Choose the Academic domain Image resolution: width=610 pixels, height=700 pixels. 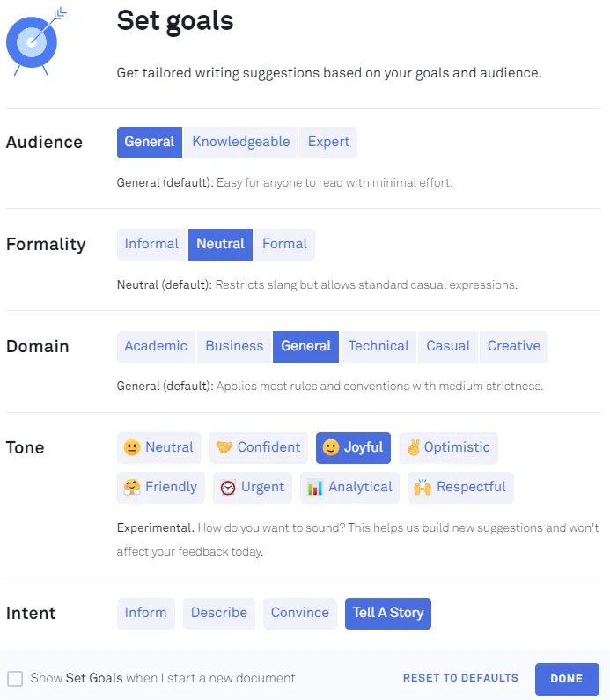point(156,346)
